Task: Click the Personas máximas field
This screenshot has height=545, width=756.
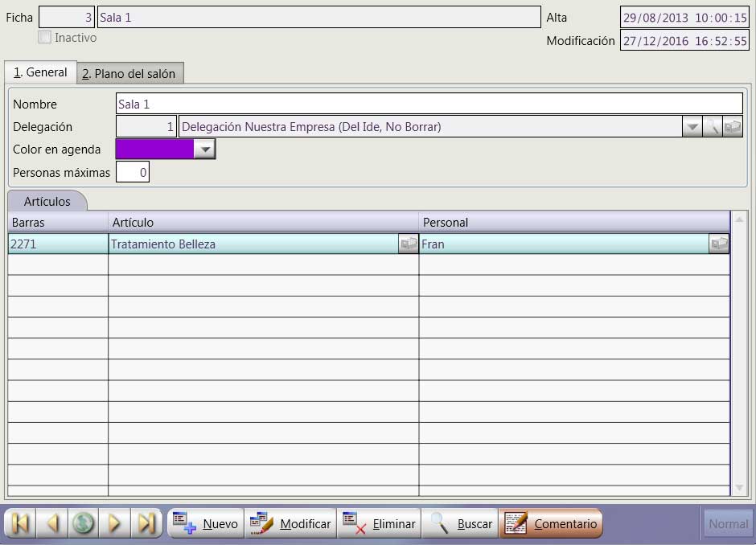Action: click(x=133, y=172)
